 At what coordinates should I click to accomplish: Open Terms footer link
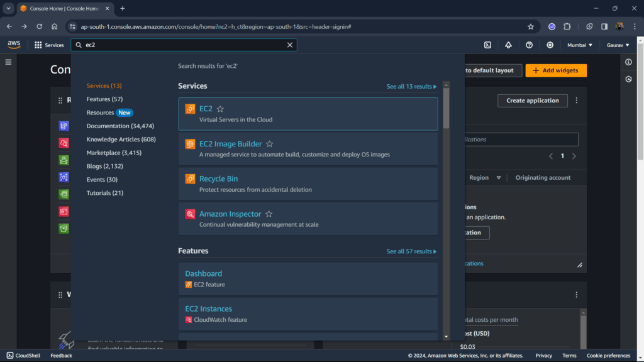(569, 356)
